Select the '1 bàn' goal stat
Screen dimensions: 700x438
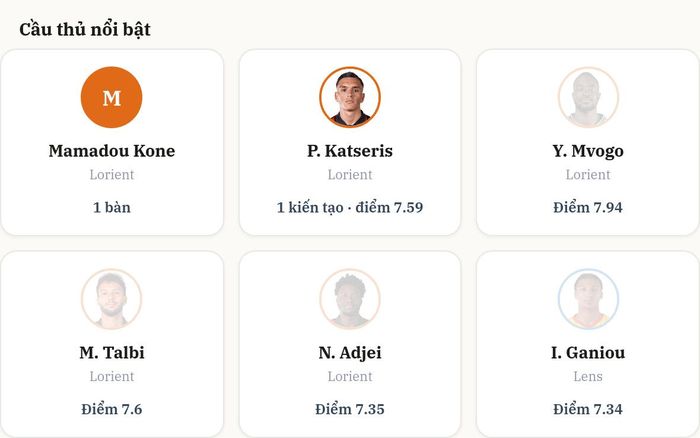click(x=112, y=207)
